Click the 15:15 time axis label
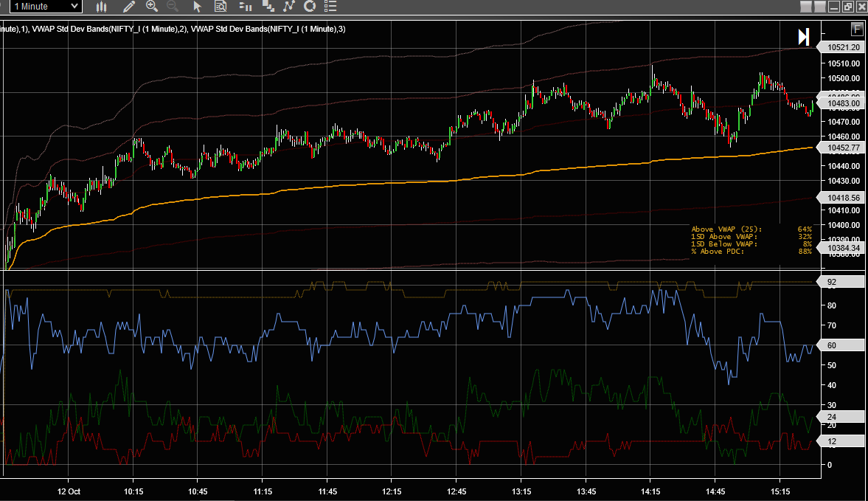 click(780, 491)
